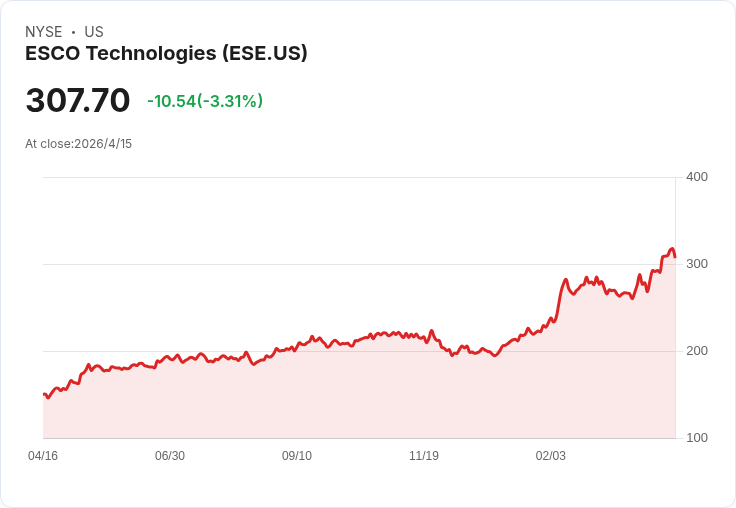Click the dot separator between NYSE and US
The height and width of the screenshot is (508, 736).
pyautogui.click(x=73, y=32)
